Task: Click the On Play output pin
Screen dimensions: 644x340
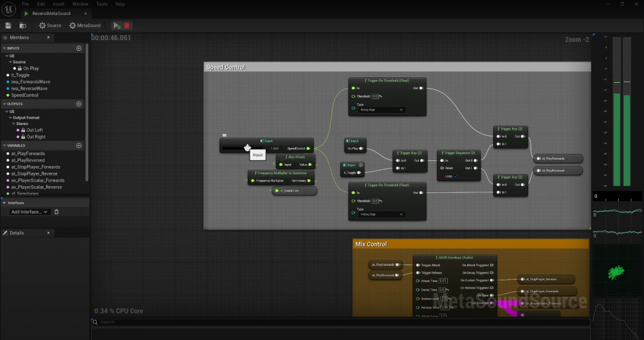Action: pos(361,149)
